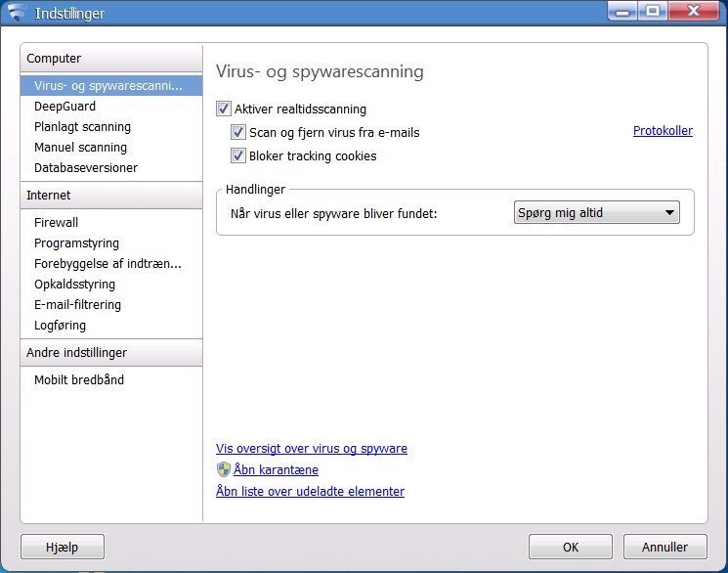Disable Aktiver realtidsscanning checkbox
Image resolution: width=728 pixels, height=573 pixels.
[x=224, y=110]
